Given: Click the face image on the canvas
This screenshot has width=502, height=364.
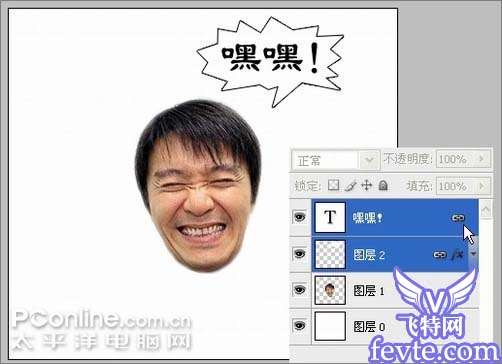Looking at the screenshot, I should click(x=198, y=185).
